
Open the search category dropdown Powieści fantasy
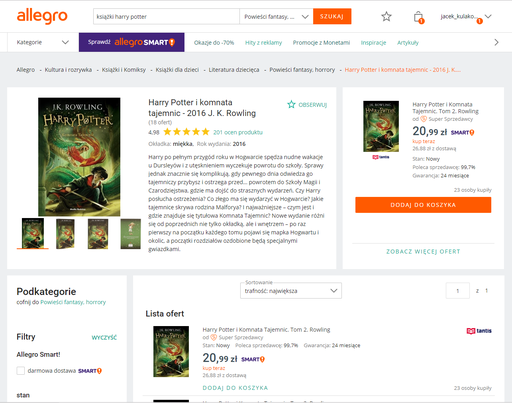[276, 17]
